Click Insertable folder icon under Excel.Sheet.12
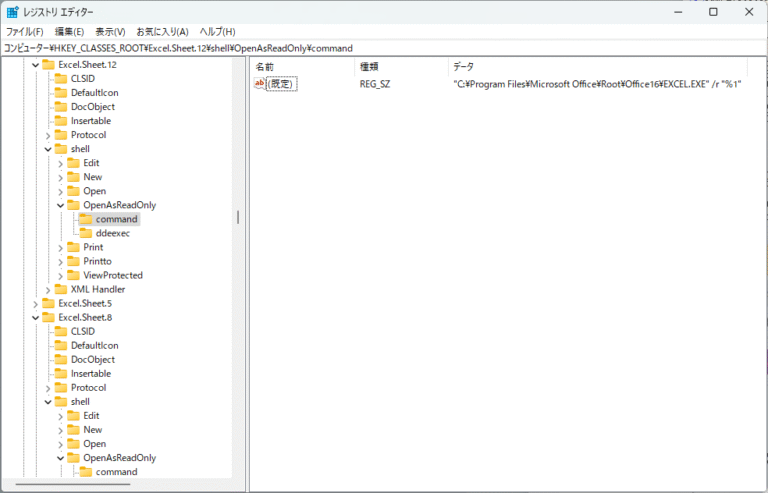This screenshot has height=493, width=768. point(61,121)
